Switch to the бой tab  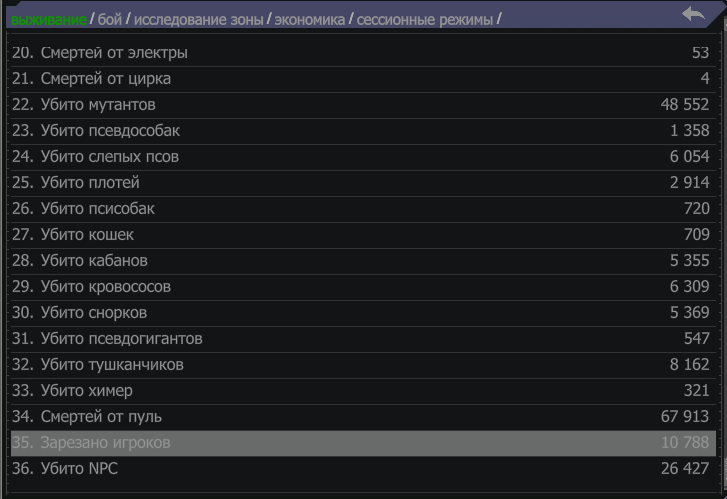pos(110,19)
